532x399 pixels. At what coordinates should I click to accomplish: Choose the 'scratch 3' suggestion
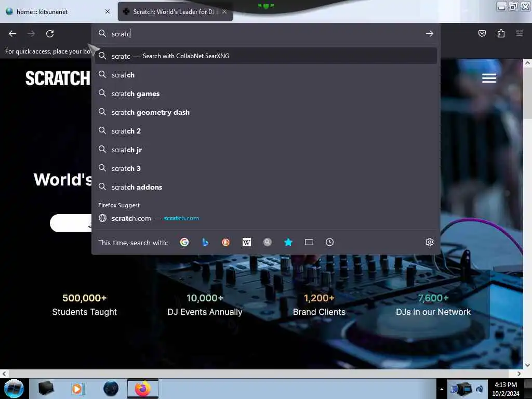click(266, 168)
